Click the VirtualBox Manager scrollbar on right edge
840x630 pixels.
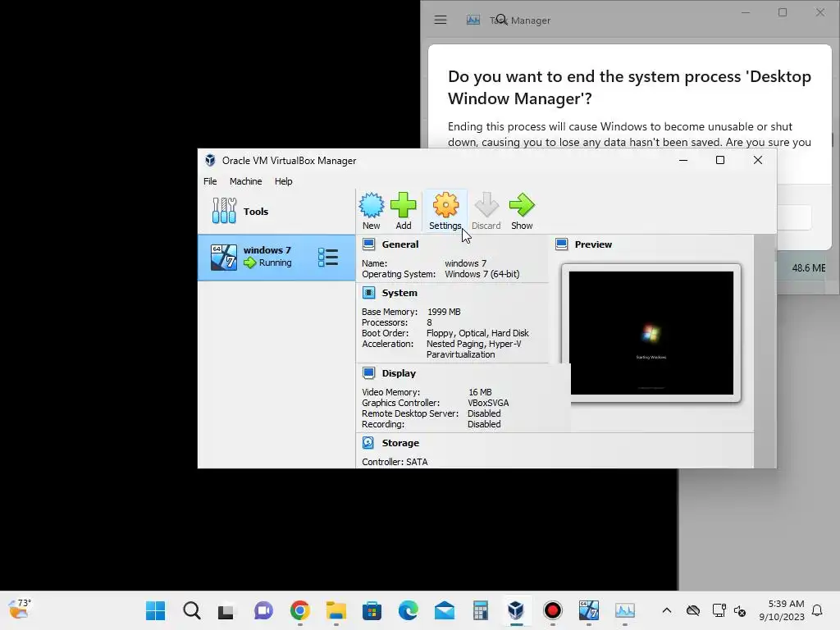point(765,351)
